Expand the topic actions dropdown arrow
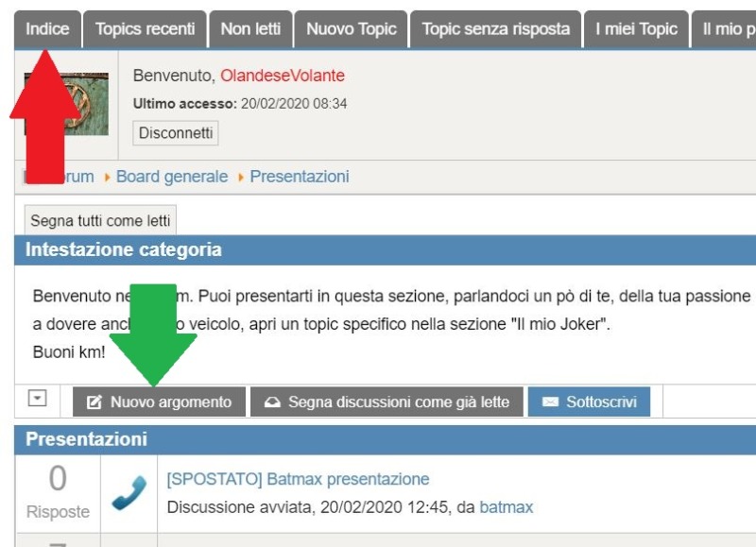The width and height of the screenshot is (756, 547). [37, 399]
